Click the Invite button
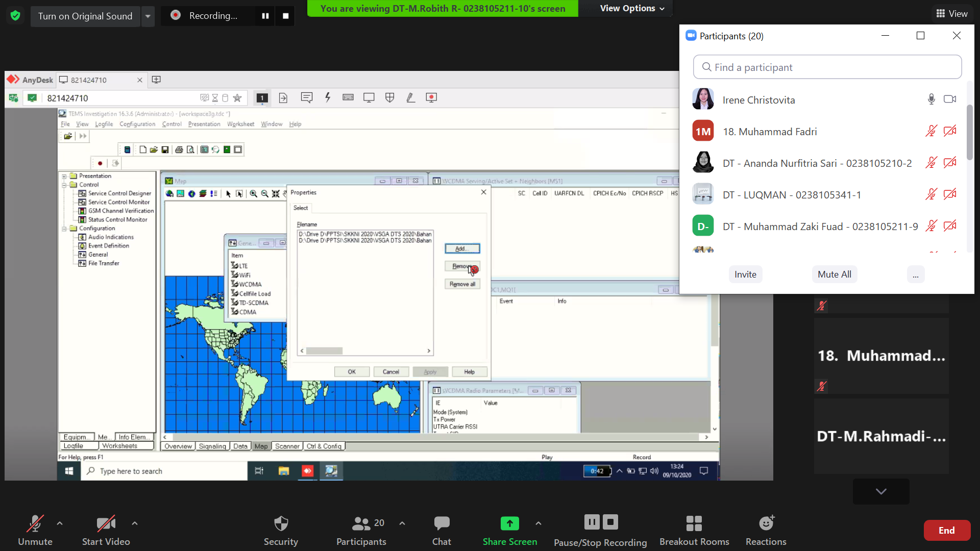 point(745,274)
